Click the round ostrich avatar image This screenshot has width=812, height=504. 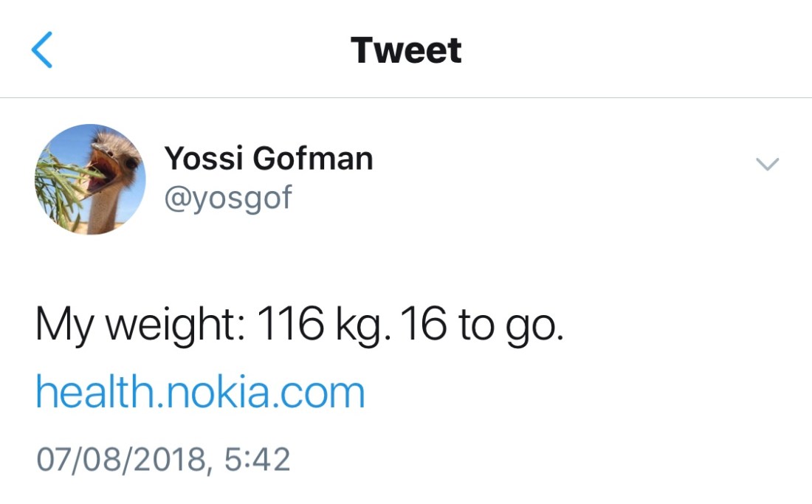(90, 179)
